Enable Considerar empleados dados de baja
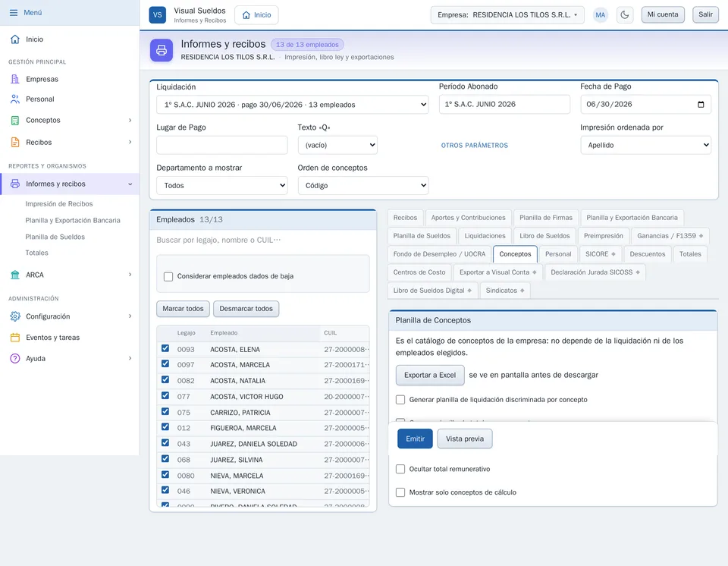 (x=168, y=276)
